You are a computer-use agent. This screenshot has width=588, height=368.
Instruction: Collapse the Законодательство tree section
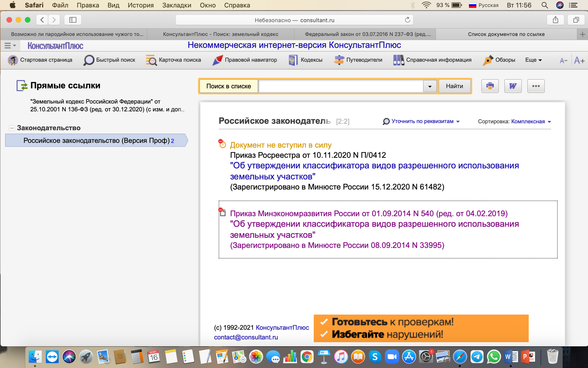click(x=12, y=128)
